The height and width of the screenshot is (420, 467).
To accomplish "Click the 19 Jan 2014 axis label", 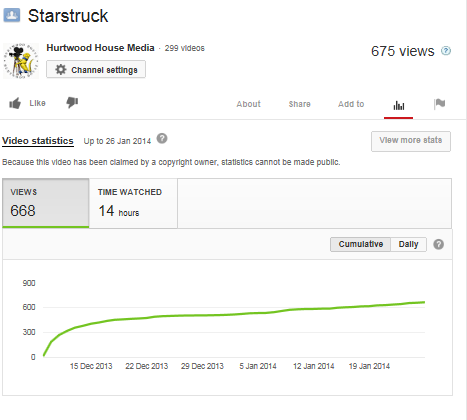I will [x=369, y=366].
